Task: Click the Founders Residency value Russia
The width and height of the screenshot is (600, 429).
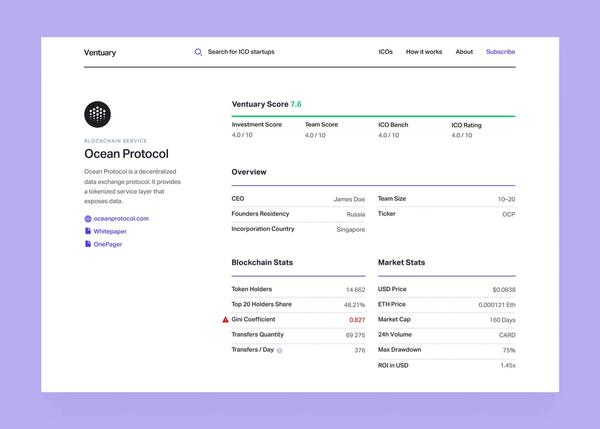Action: (355, 214)
